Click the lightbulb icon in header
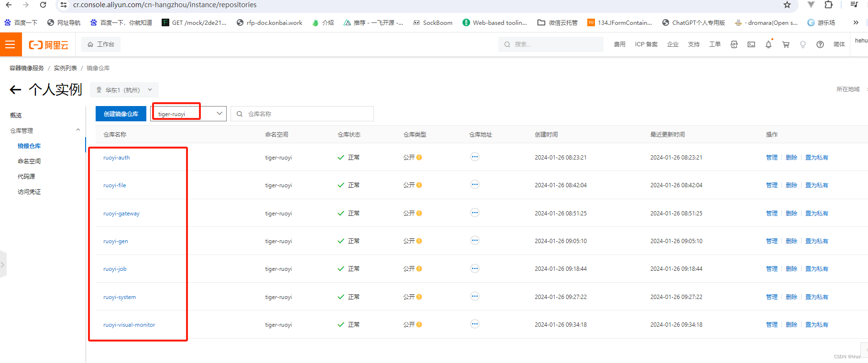Screen dimensions: 868x363 [803, 44]
